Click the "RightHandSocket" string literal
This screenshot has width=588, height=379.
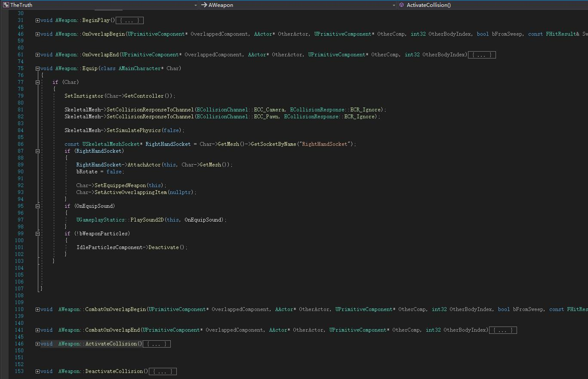325,144
